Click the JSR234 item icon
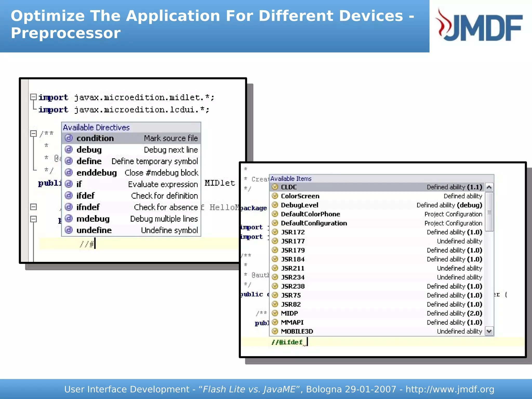This screenshot has height=399, width=532. click(x=275, y=277)
